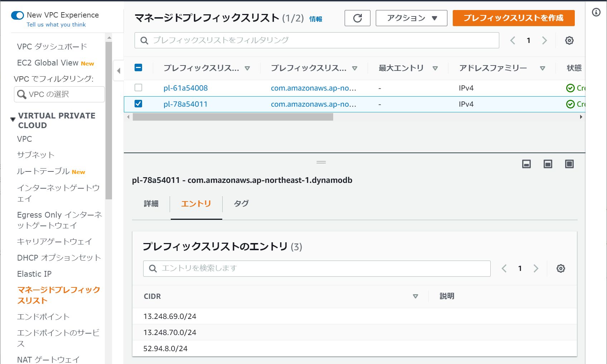Switch to the エントリ tab
The height and width of the screenshot is (364, 607).
point(196,204)
